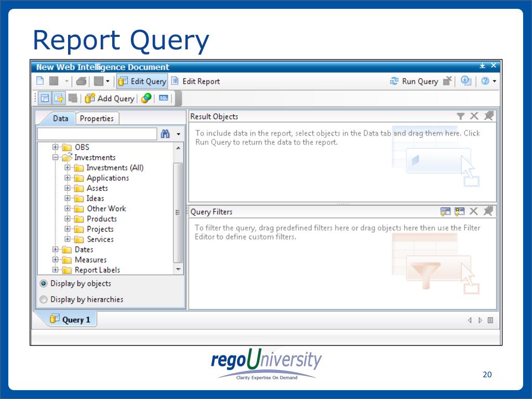Expand the Ideas folder node

pyautogui.click(x=67, y=198)
